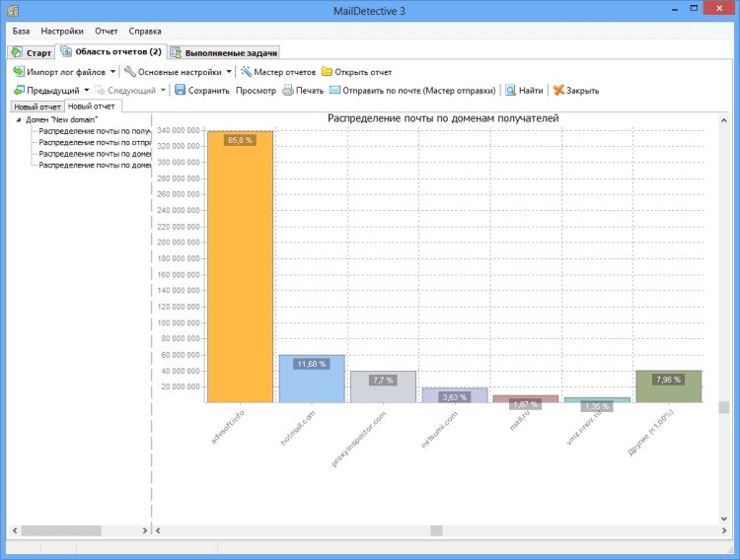The image size is (740, 560).
Task: Click the chart vertical scrollbar thumb
Action: (724, 407)
